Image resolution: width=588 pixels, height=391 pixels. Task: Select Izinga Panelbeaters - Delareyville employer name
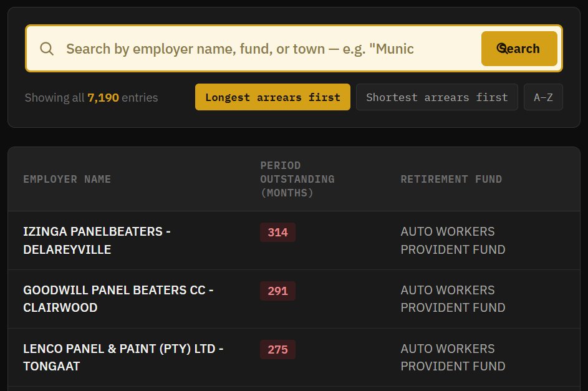97,240
